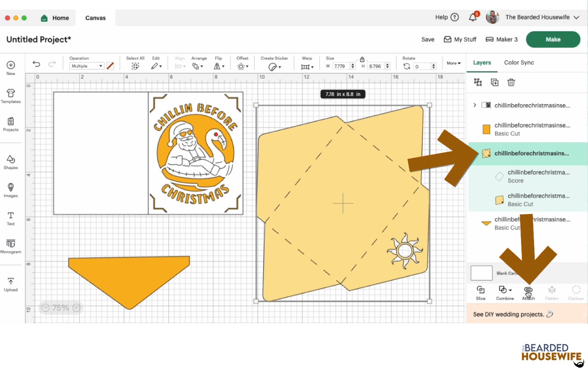Image resolution: width=588 pixels, height=374 pixels.
Task: Toggle the size aspect ratio lock
Action: [x=362, y=59]
